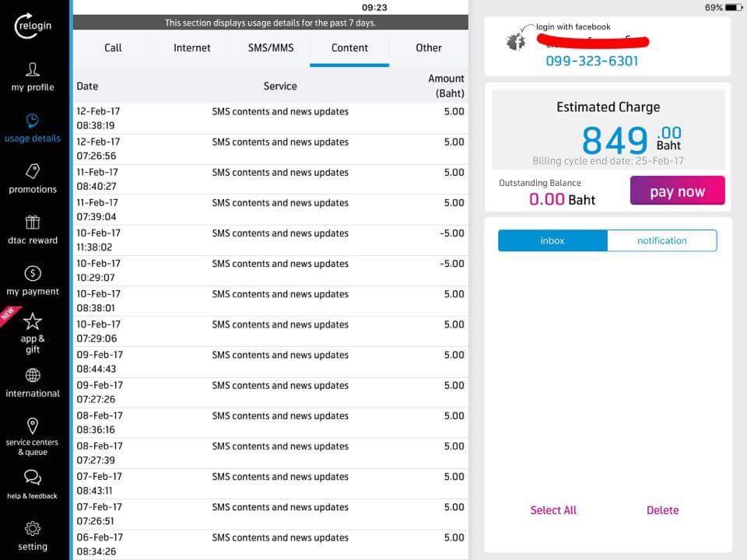
Task: Open help & feedback chat icon
Action: tap(33, 477)
